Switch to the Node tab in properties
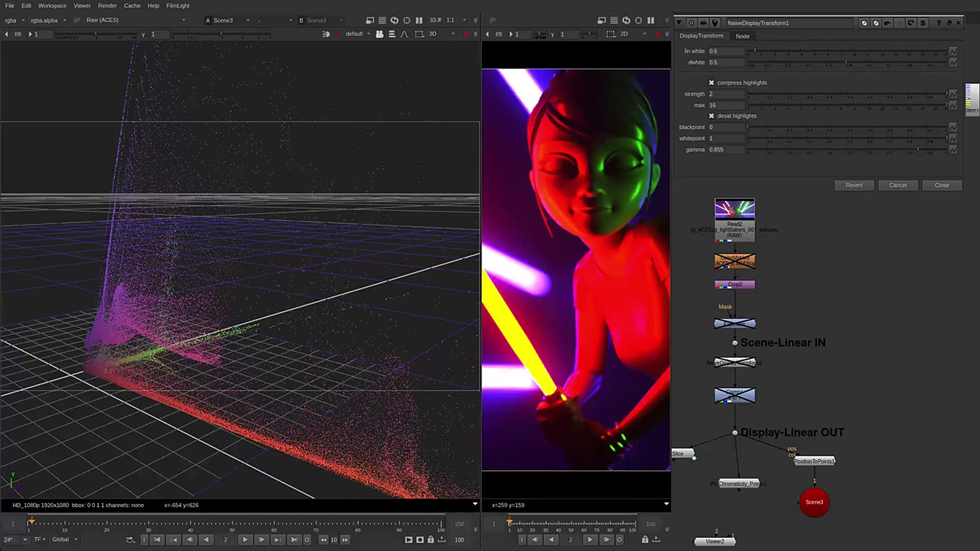Screen dimensions: 980x551 (x=743, y=36)
